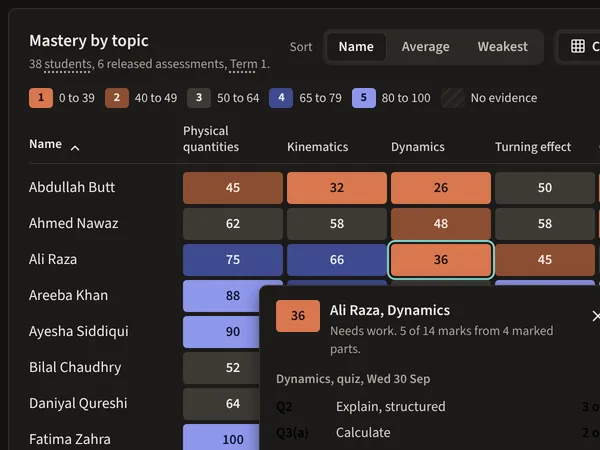
Task: Click student name Ahmed Nawaz
Action: pos(73,223)
